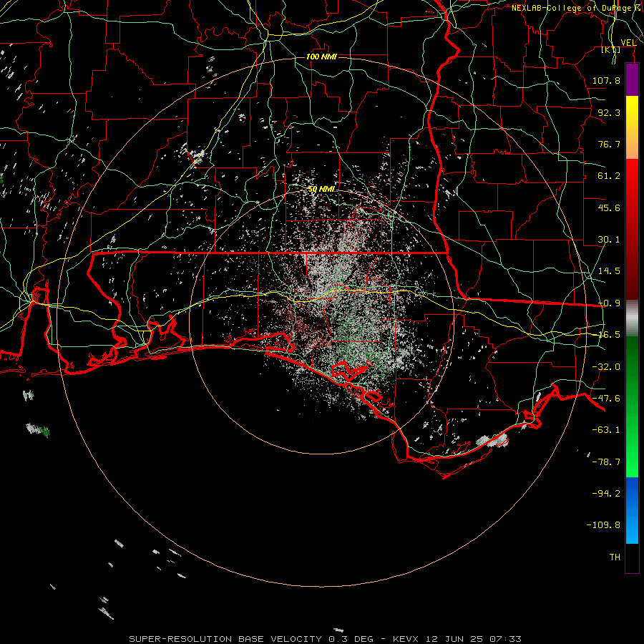Click the 100 NMI range ring label
Viewport: 644px width, 644px height.
coord(321,57)
